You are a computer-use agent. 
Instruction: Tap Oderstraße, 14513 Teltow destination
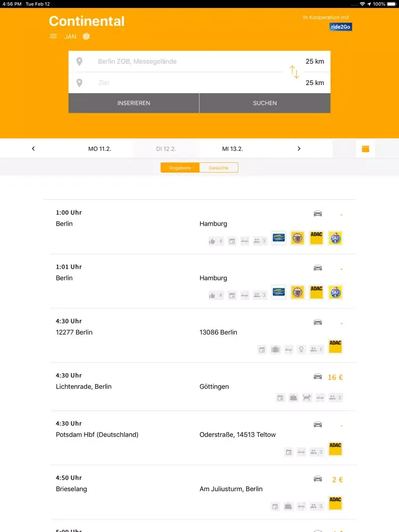(237, 435)
